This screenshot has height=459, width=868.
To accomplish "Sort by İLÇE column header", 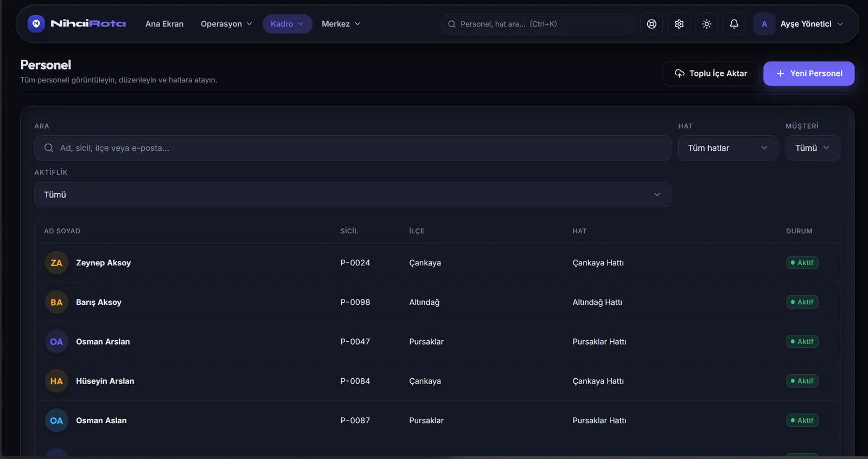I will click(417, 231).
